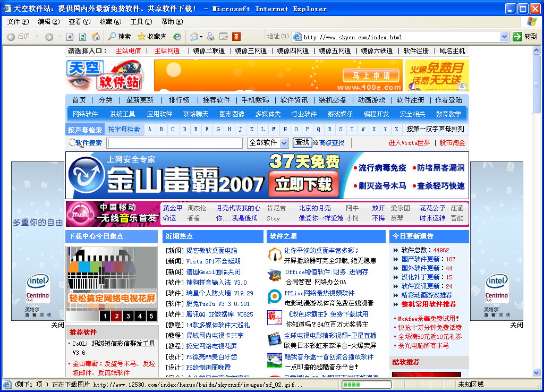The height and width of the screenshot is (392, 544).
Task: Open the 高级查找 advanced search link
Action: tap(331, 143)
